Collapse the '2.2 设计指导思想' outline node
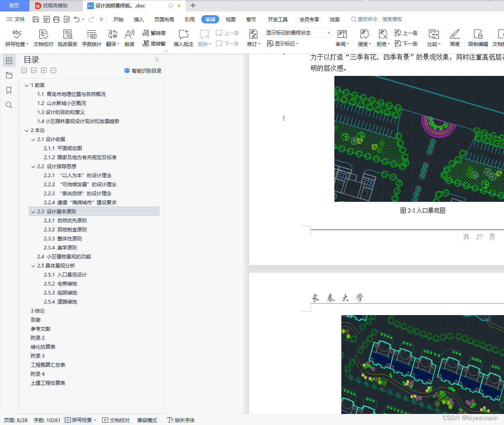The image size is (504, 425). 33,167
